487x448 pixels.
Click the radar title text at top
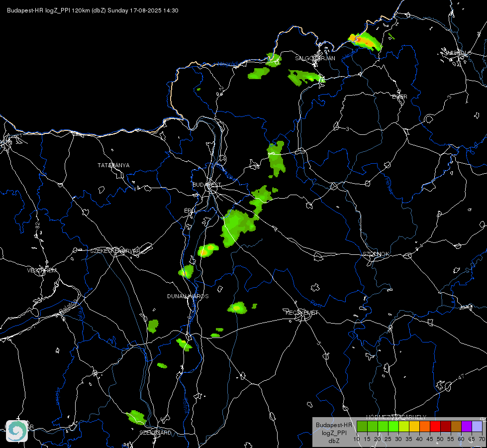coord(93,10)
